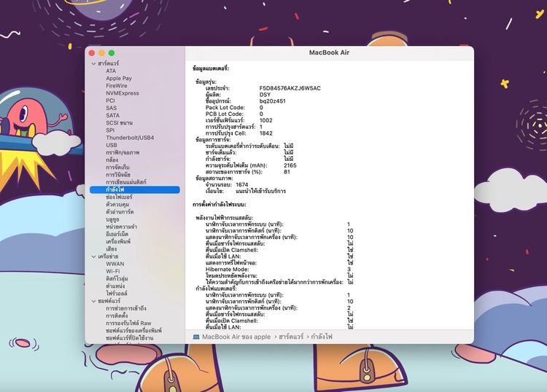Select ซอฟต์แวร์ที่ปิดใช้งาน in the sidebar

click(129, 338)
